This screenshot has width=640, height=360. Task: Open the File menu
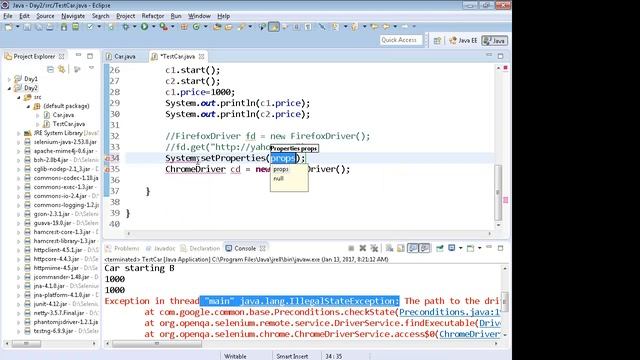coord(8,16)
